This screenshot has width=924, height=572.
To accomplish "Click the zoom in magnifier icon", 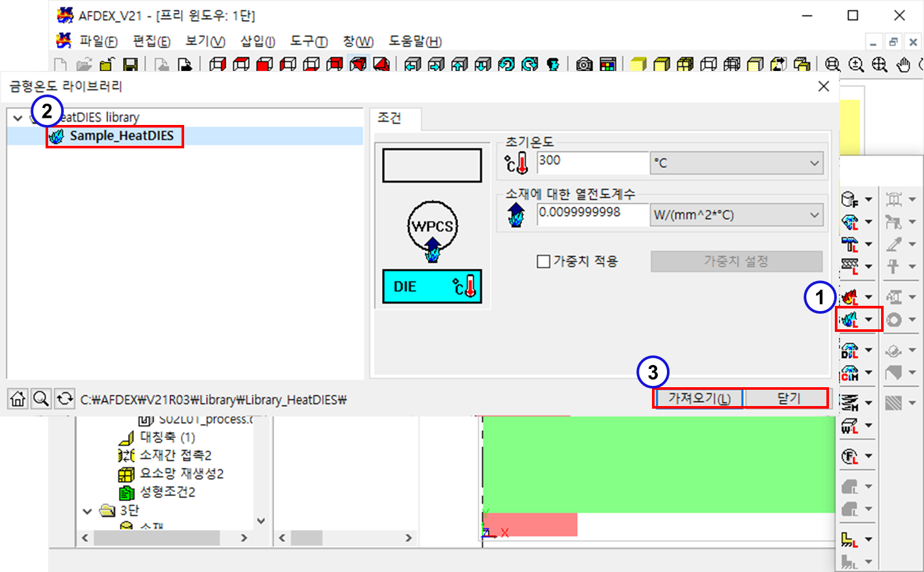I will tap(856, 64).
